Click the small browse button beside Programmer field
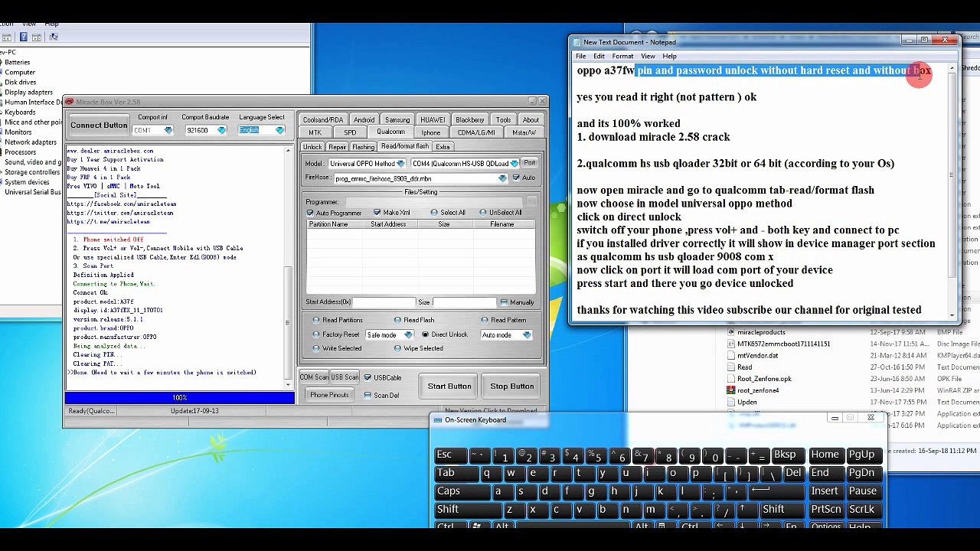 tap(531, 201)
